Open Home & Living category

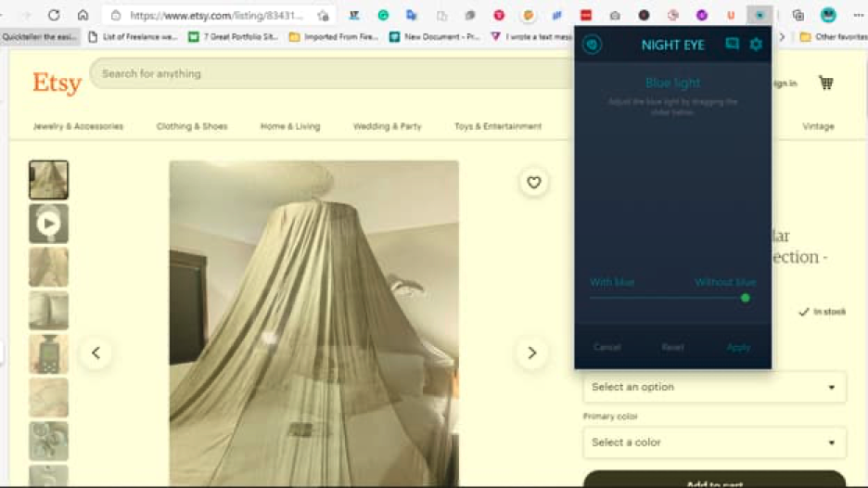click(290, 126)
